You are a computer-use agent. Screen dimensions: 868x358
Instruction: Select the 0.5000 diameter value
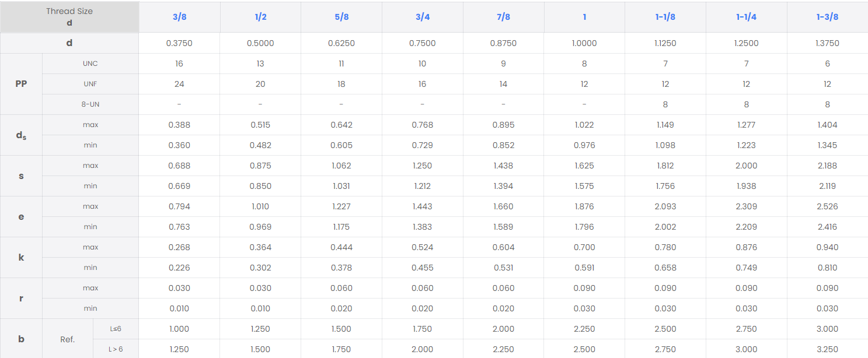pyautogui.click(x=260, y=43)
